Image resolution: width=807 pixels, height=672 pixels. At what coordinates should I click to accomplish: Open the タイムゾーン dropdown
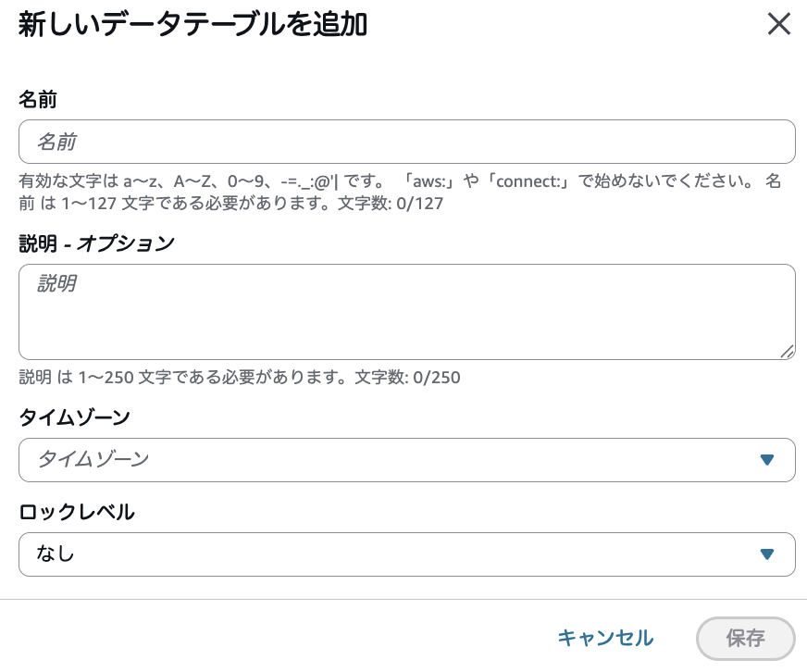tap(407, 460)
